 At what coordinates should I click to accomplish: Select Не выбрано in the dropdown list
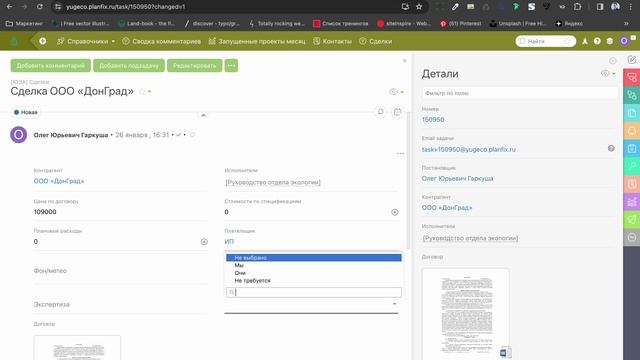coord(313,258)
